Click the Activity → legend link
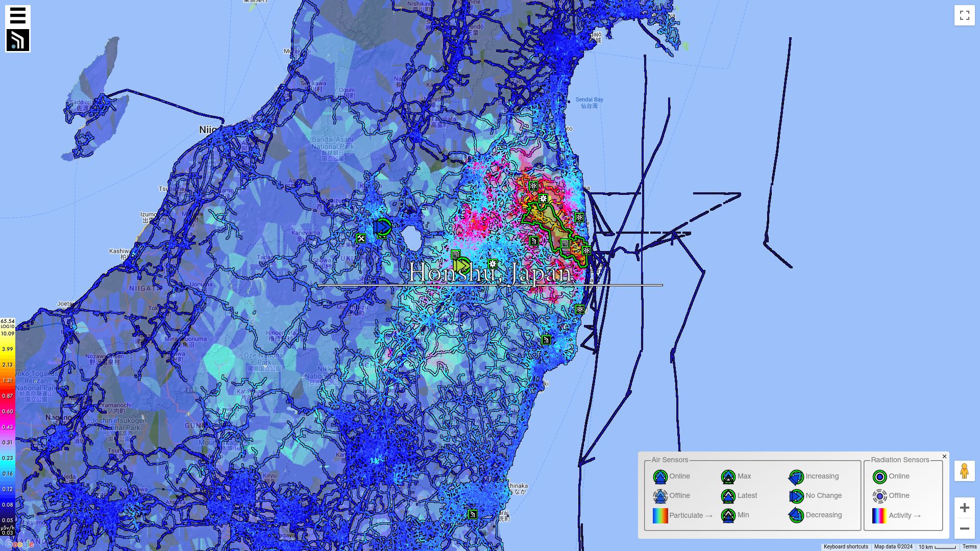The image size is (980, 551). click(x=905, y=516)
